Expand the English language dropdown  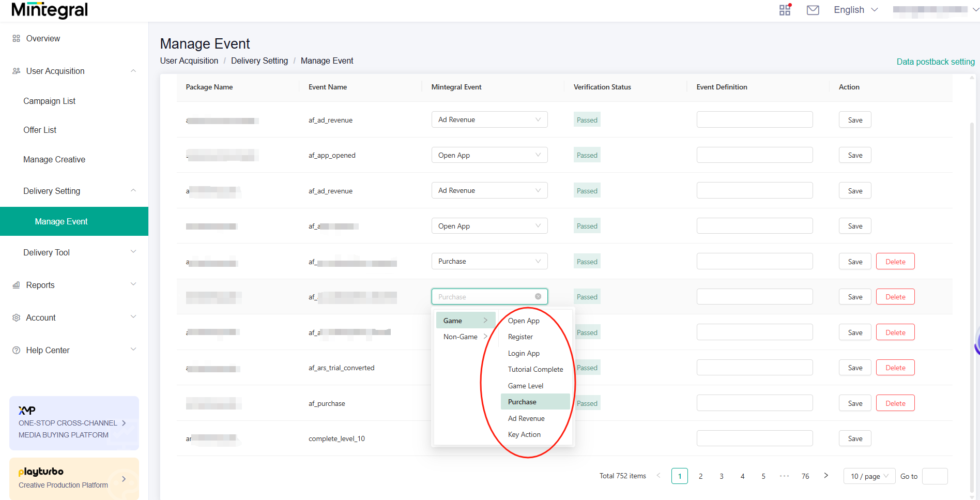(855, 10)
